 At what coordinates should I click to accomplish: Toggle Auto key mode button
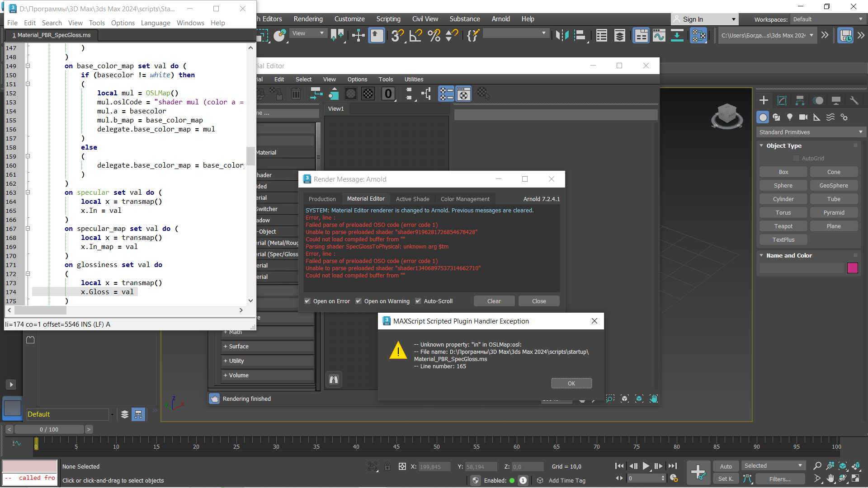tap(726, 466)
